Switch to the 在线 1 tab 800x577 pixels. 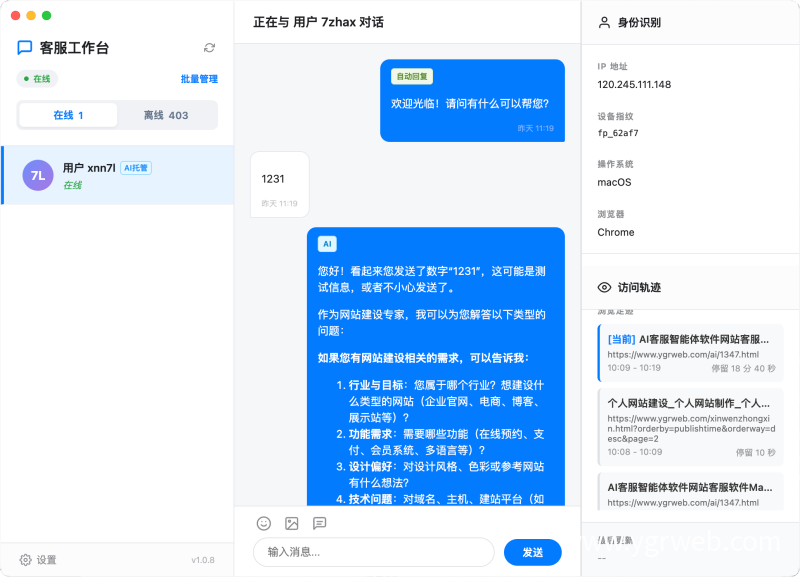68,115
